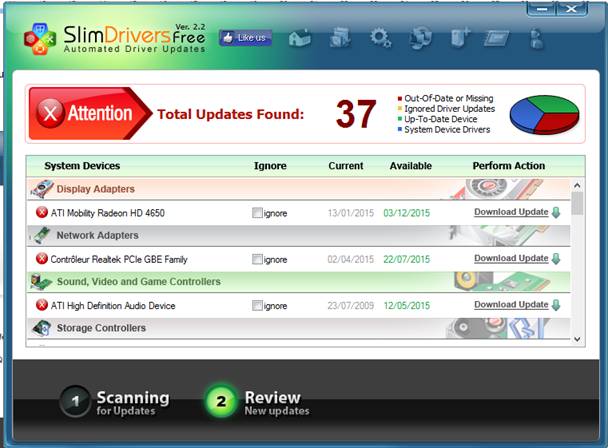Select the ATI High Definition Audio Device text
The image size is (608, 448).
click(x=113, y=306)
